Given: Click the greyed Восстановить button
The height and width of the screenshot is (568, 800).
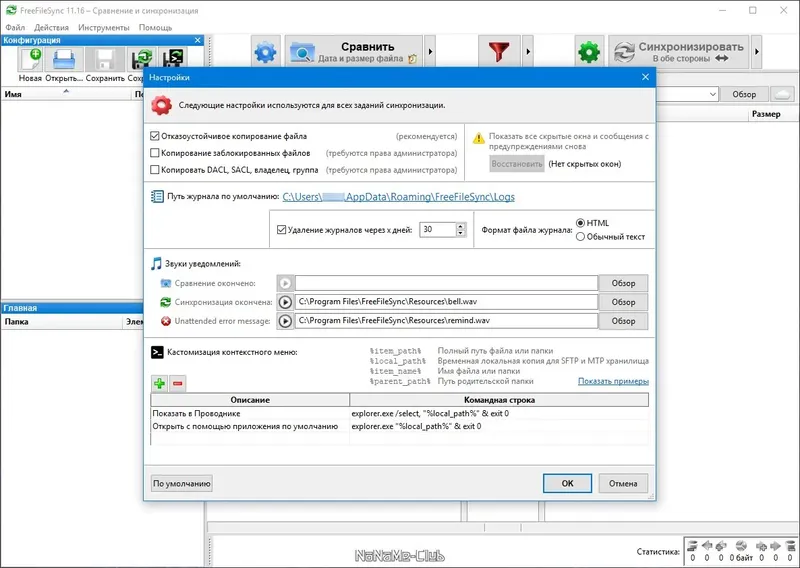Looking at the screenshot, I should tap(517, 164).
